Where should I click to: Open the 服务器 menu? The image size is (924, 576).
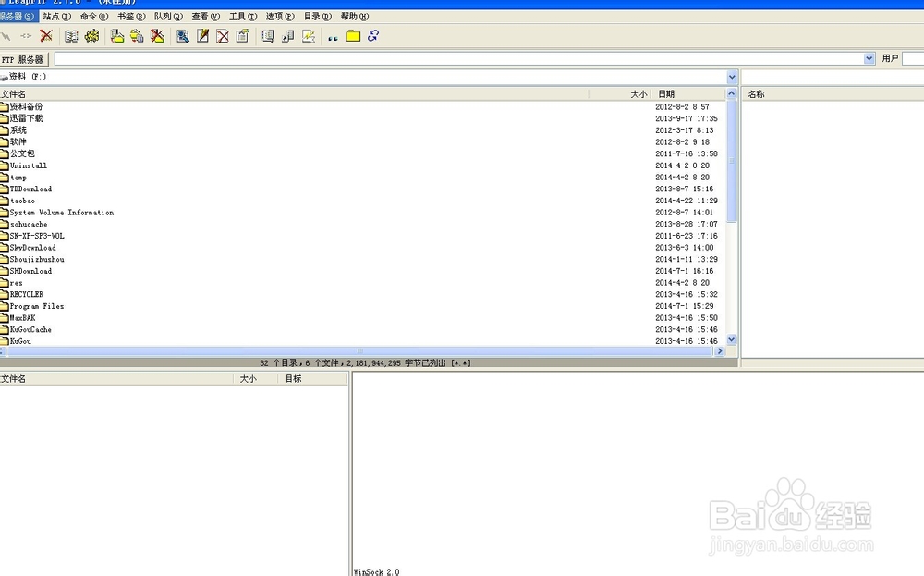pos(17,17)
